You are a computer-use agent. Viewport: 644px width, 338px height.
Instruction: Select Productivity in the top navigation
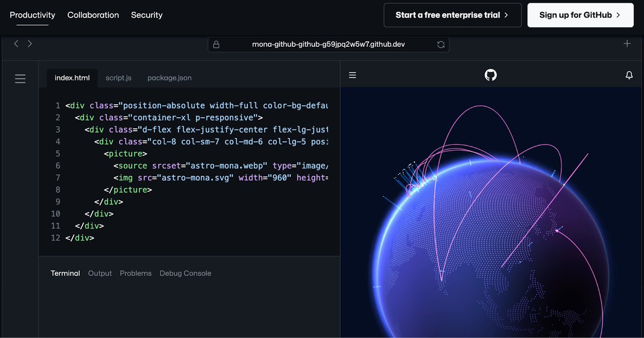(x=32, y=15)
